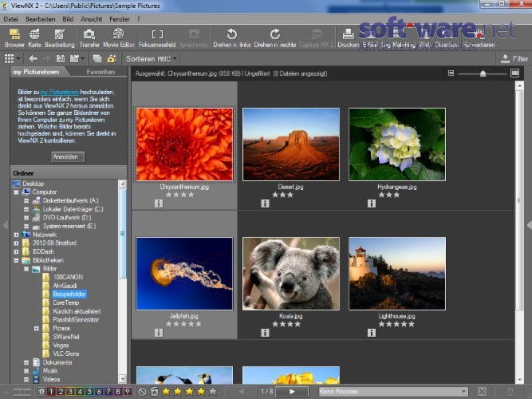This screenshot has height=399, width=532.
Task: Open the Bild menu
Action: coord(68,19)
